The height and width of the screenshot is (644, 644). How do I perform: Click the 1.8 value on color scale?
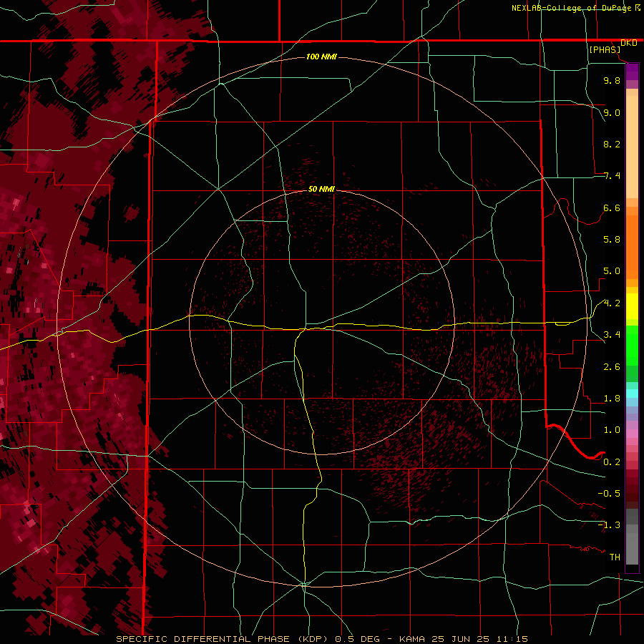612,399
